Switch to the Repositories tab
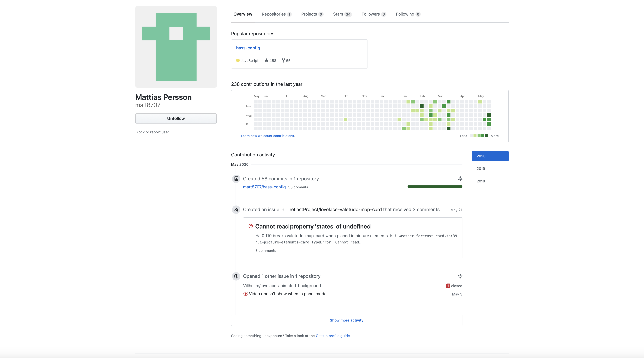The width and height of the screenshot is (644, 358). [x=276, y=14]
